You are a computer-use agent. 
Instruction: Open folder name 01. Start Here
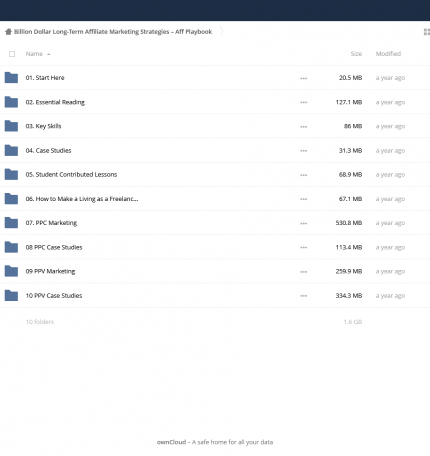click(x=45, y=78)
